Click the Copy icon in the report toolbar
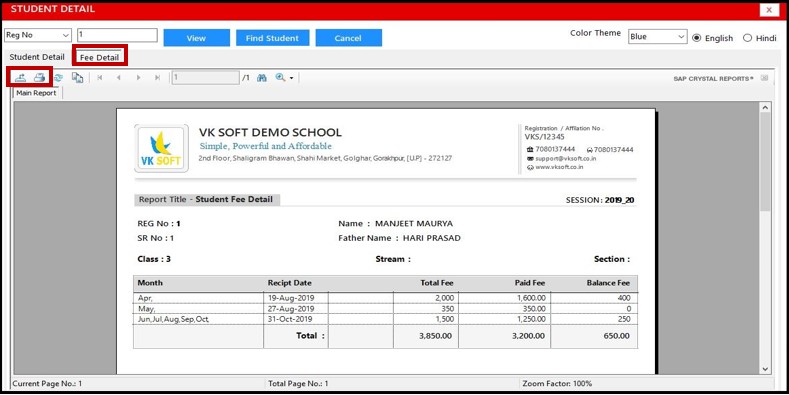 (x=77, y=77)
